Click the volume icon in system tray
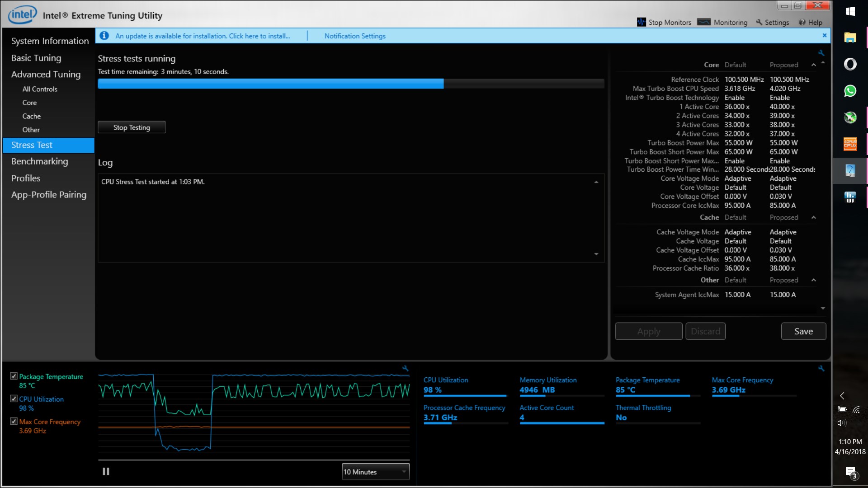The image size is (868, 488). [x=841, y=423]
